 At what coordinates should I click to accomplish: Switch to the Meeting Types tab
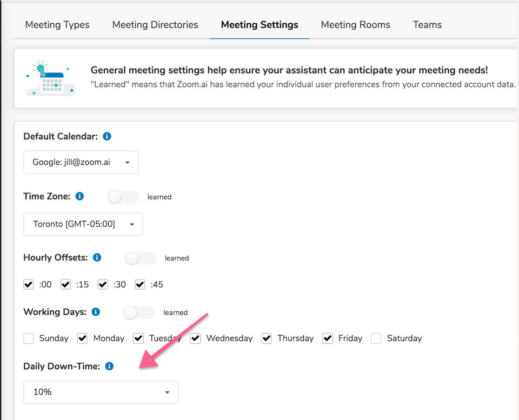click(x=57, y=25)
